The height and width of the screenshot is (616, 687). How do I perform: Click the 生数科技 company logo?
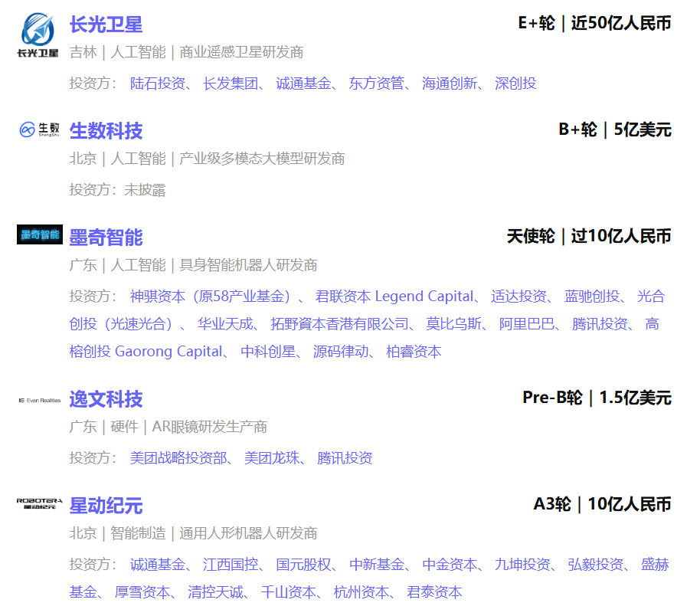[x=39, y=129]
